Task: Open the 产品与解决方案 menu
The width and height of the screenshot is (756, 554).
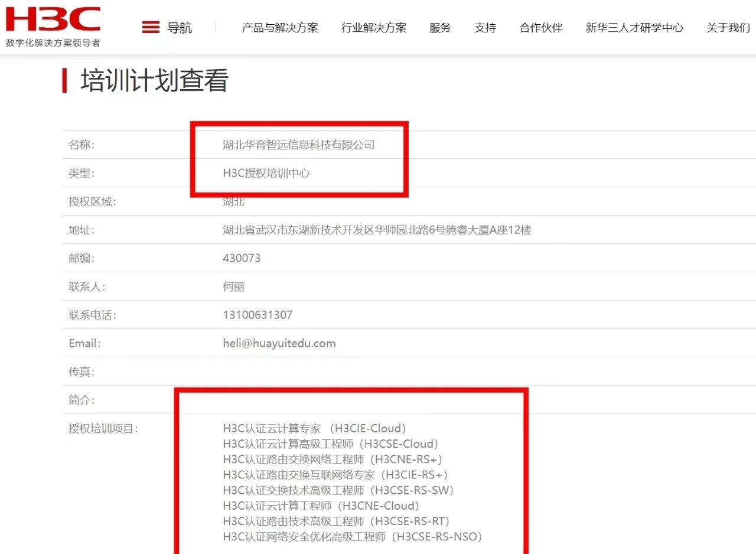Action: 280,28
